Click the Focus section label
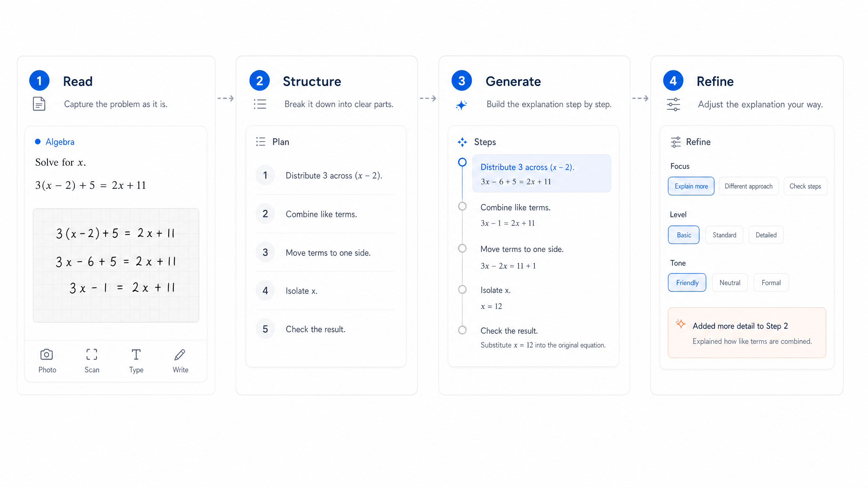 pos(680,166)
